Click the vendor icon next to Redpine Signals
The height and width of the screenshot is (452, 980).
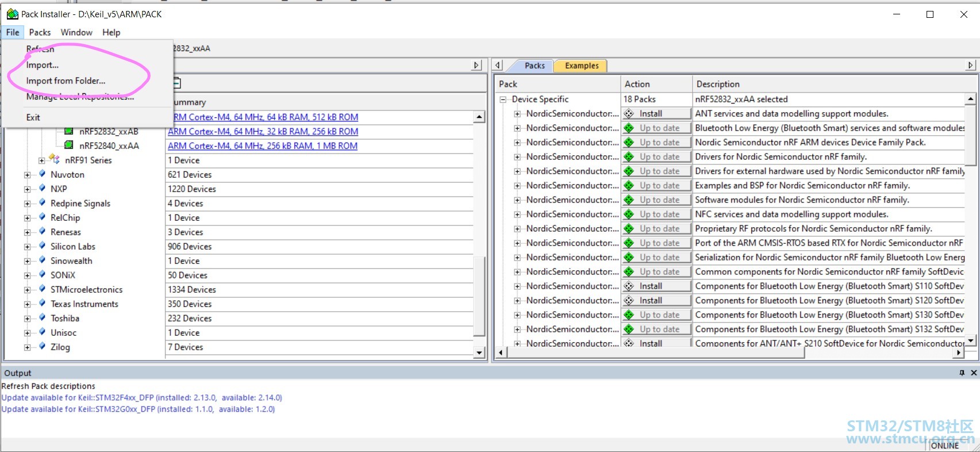(x=41, y=202)
